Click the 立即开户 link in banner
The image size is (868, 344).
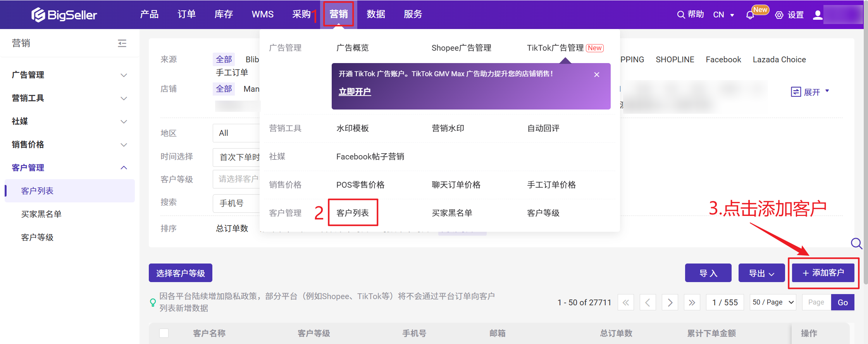coord(355,92)
